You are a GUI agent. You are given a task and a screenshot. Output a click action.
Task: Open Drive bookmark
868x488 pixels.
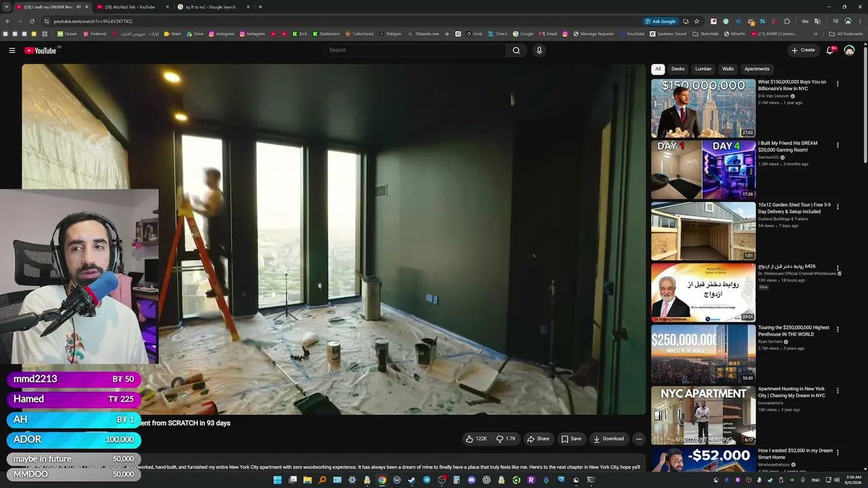point(195,34)
